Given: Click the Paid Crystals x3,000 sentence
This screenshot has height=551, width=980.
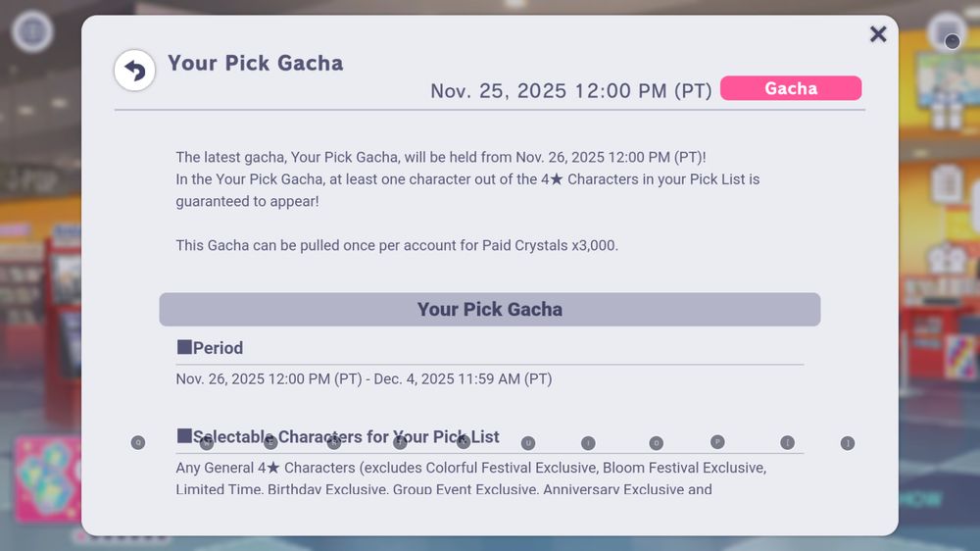Looking at the screenshot, I should [397, 245].
